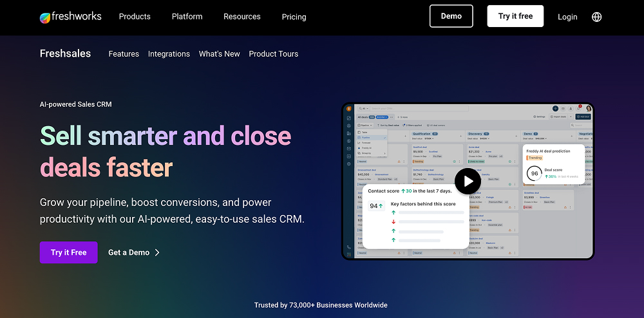Select Table in the view menu
Screen dimensions: 644x318
coord(372,132)
